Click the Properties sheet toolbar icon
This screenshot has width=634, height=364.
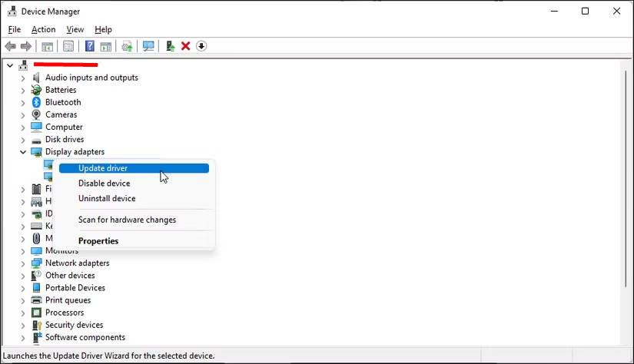coord(68,46)
